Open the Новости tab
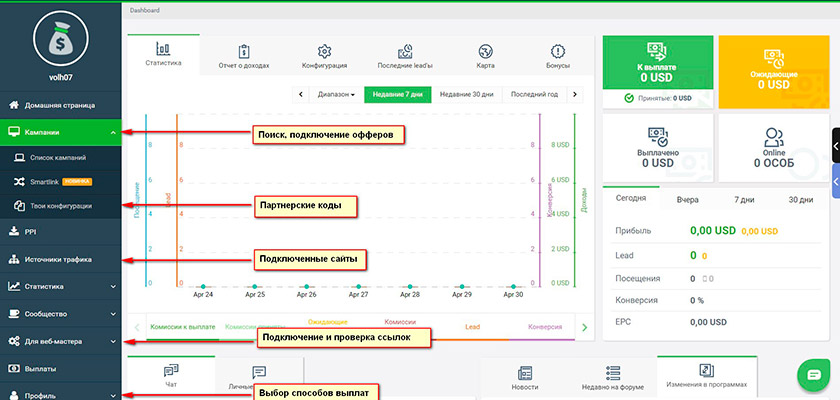 tap(525, 378)
